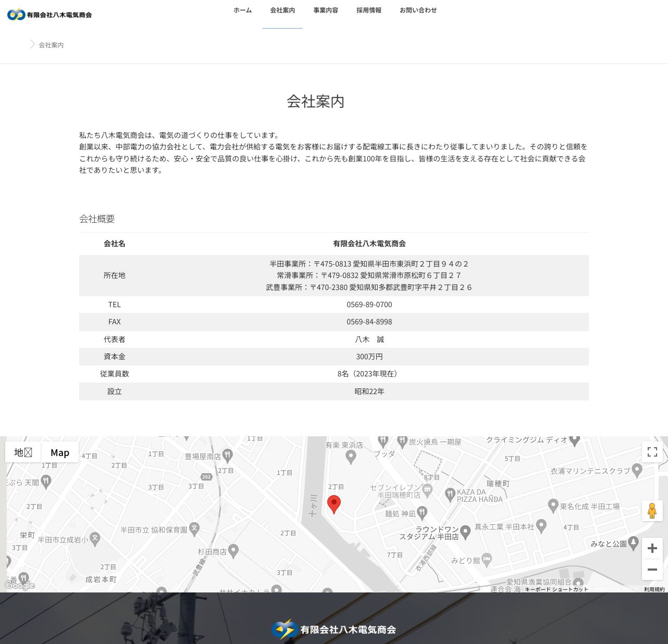
Task: Click the 真永工業 半田本社 pin
Action: pyautogui.click(x=542, y=526)
